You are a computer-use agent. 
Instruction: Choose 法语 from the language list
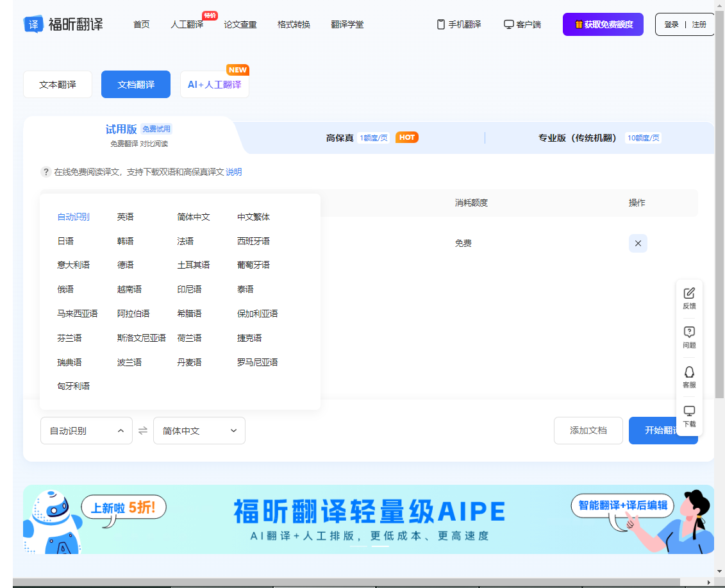click(x=185, y=241)
